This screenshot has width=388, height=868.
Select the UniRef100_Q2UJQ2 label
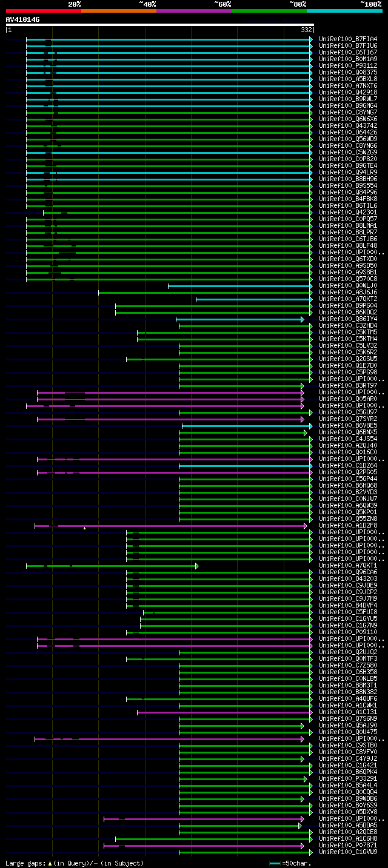tap(348, 652)
